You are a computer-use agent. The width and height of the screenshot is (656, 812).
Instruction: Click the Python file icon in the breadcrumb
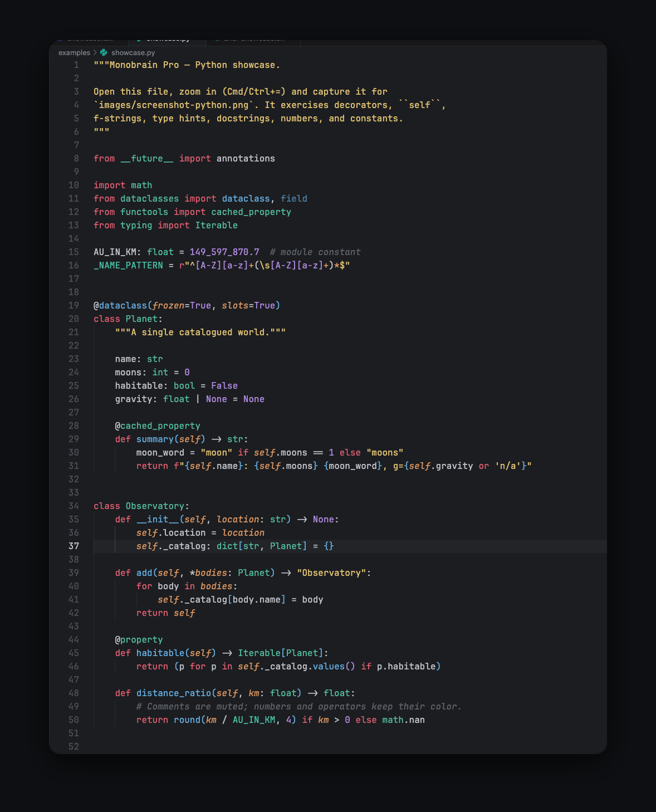point(104,52)
